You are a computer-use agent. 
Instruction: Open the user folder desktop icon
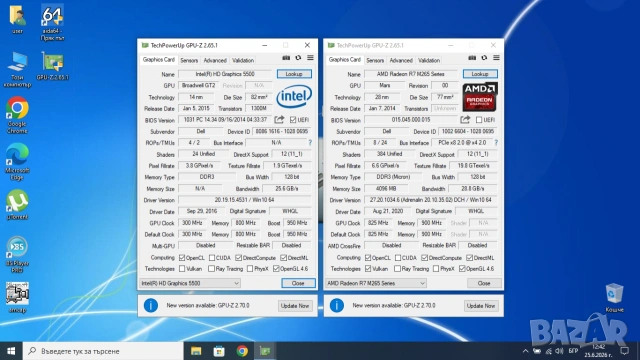click(x=17, y=18)
